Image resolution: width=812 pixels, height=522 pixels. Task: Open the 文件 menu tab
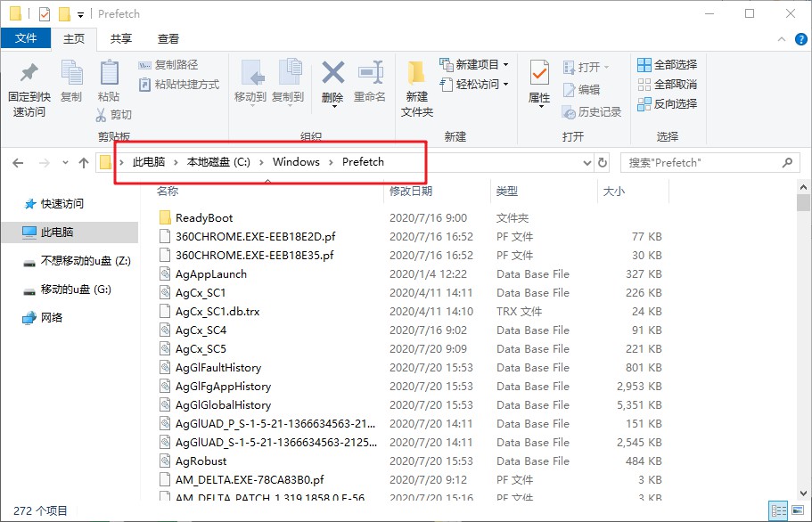tap(26, 38)
